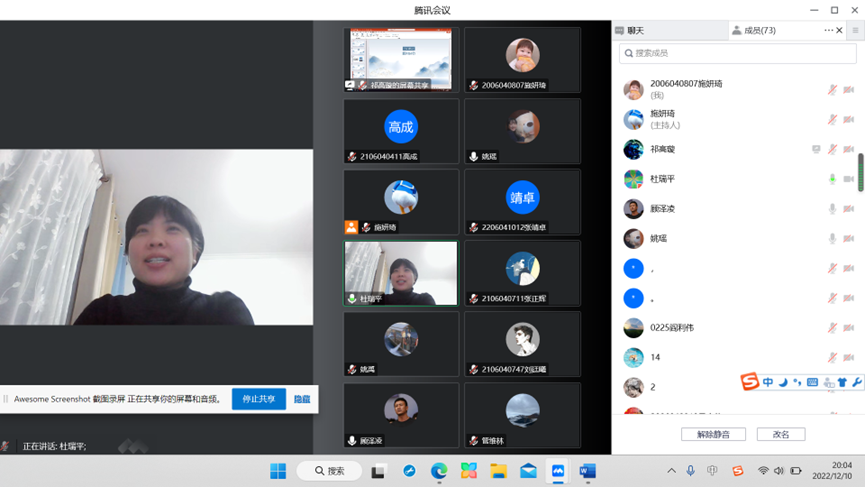Switch to the 聊天 chat tab
The image size is (865, 487).
pyautogui.click(x=631, y=31)
